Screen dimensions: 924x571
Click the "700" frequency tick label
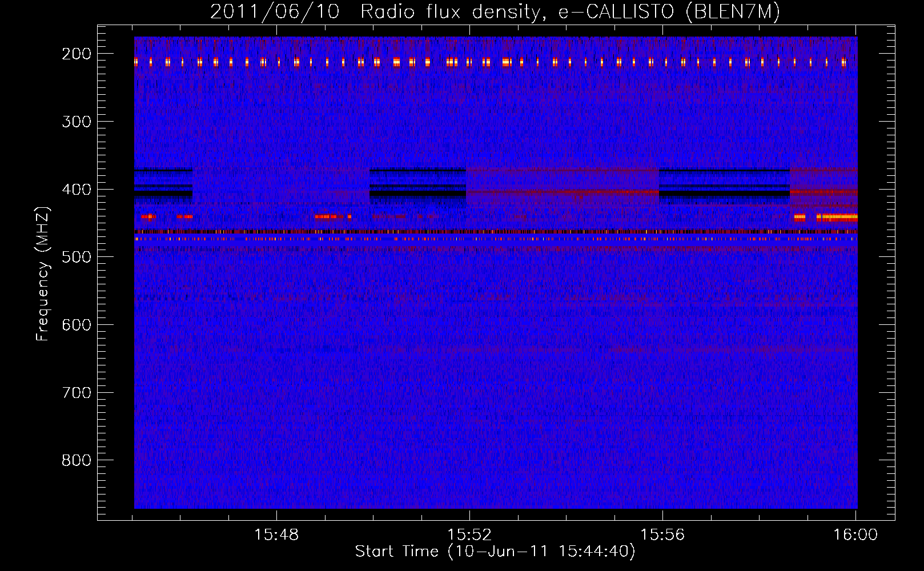(x=77, y=393)
